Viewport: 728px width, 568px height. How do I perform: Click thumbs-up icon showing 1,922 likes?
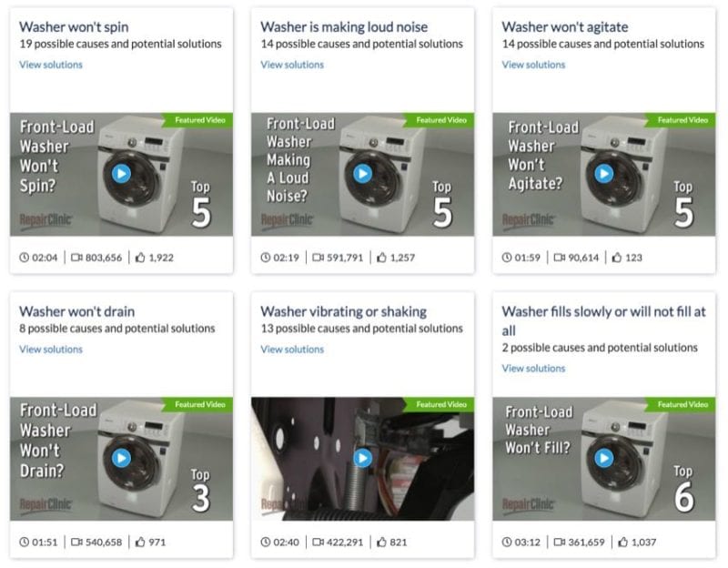click(140, 258)
